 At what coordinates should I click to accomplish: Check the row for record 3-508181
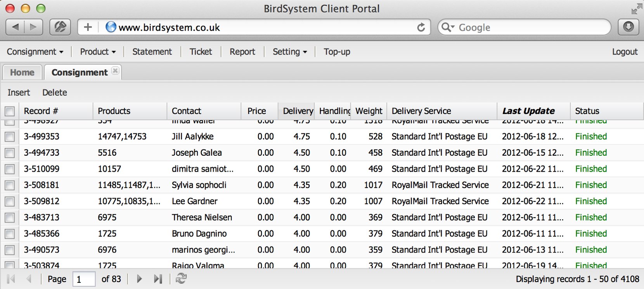click(x=10, y=186)
